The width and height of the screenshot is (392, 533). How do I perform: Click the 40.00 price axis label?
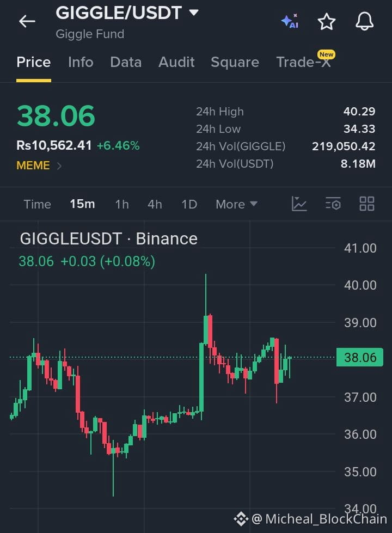tap(360, 285)
